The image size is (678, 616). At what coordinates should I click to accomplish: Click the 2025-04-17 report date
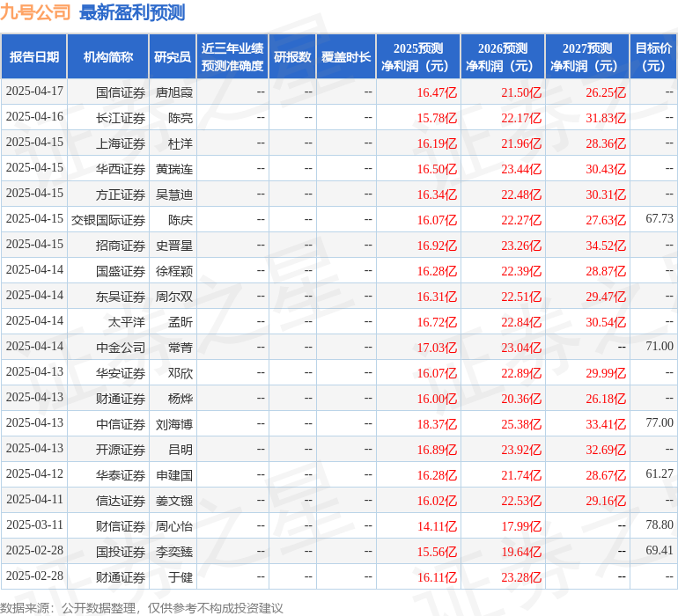click(x=34, y=91)
